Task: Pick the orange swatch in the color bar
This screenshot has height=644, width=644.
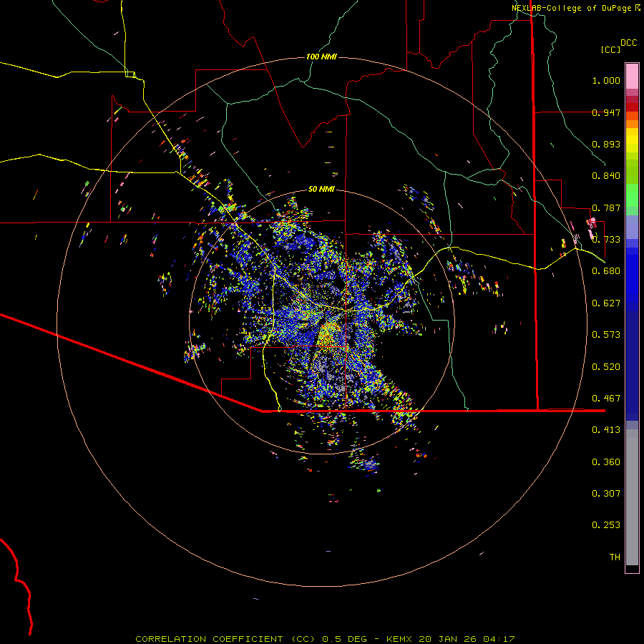Action: [632, 124]
